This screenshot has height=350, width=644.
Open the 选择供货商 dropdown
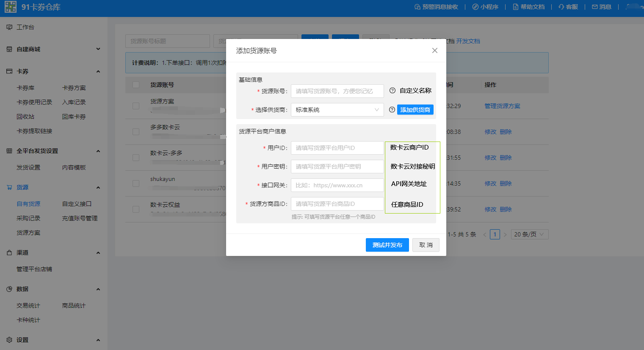337,110
